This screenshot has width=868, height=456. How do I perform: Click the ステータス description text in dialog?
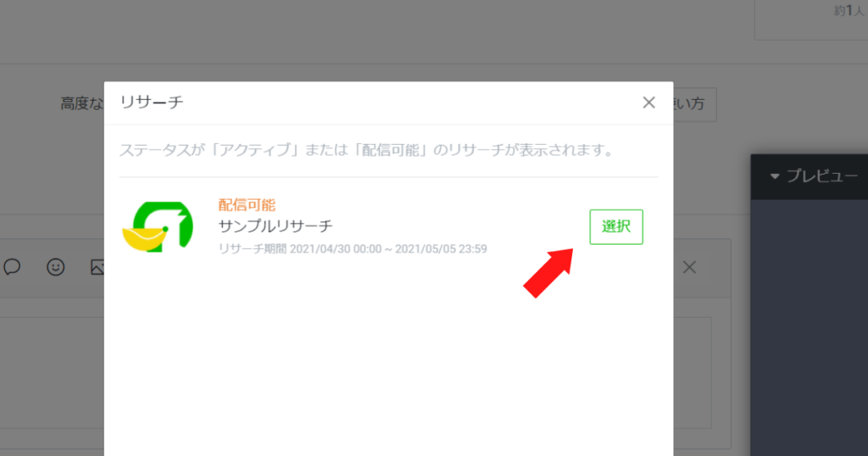(367, 150)
